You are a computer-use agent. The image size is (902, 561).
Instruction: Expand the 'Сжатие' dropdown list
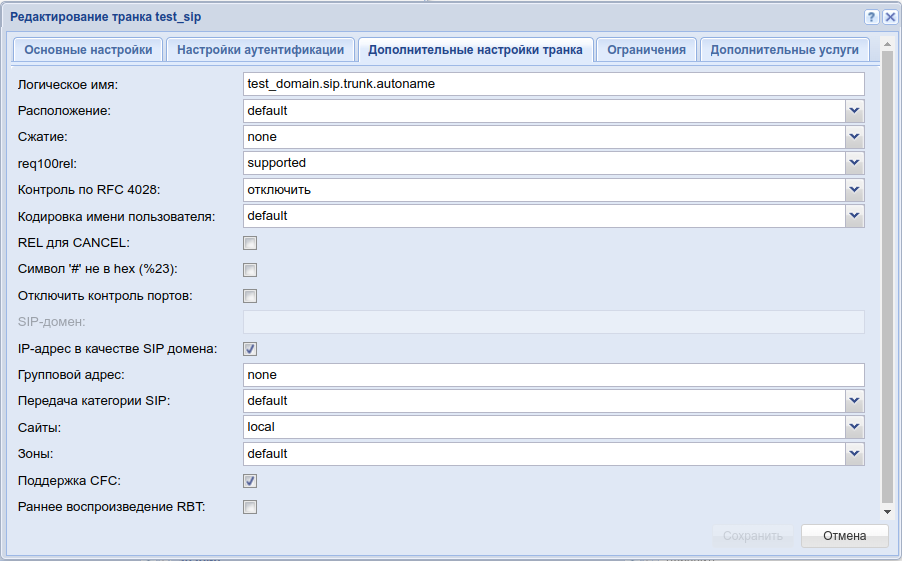click(854, 137)
